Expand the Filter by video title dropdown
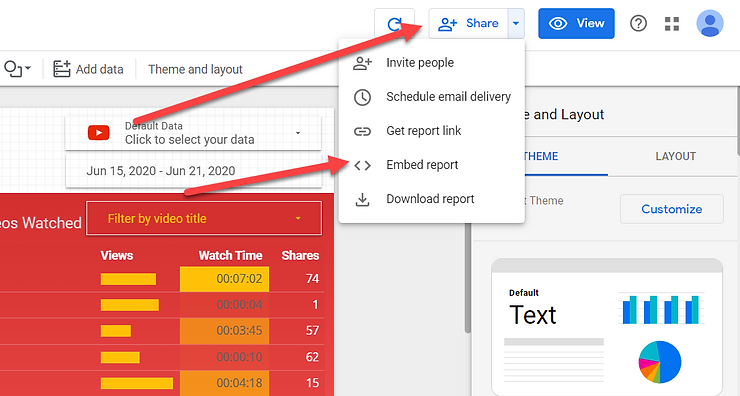Image resolution: width=740 pixels, height=396 pixels. 204,218
